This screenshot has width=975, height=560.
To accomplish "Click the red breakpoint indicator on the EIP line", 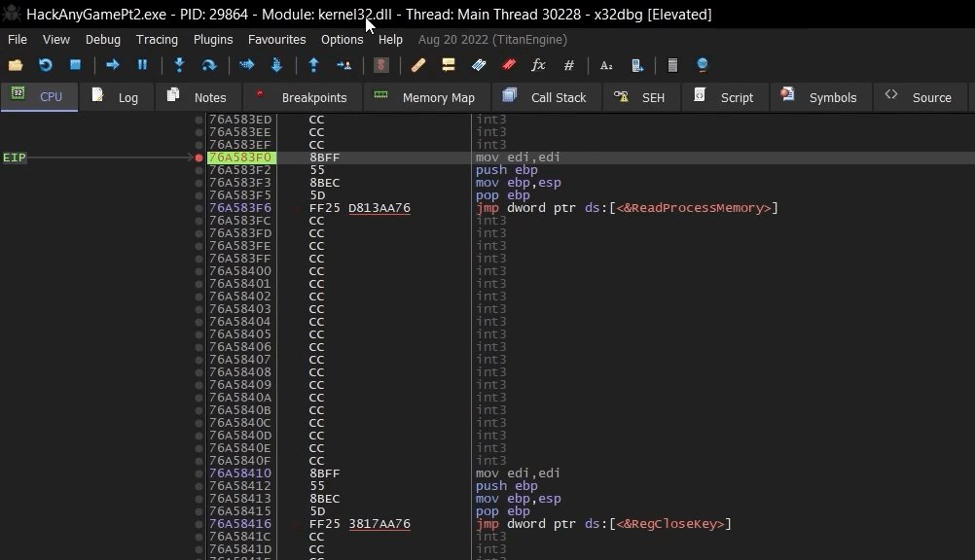I will coord(199,157).
